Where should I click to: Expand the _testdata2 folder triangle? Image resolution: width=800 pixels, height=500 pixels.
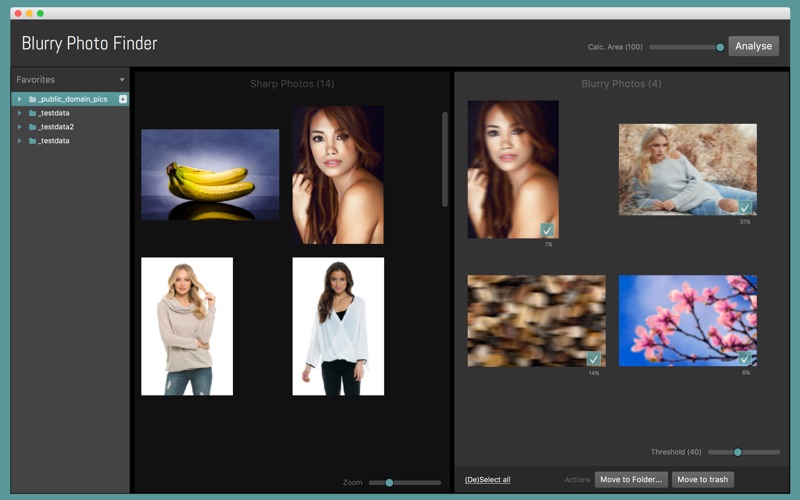tap(19, 127)
